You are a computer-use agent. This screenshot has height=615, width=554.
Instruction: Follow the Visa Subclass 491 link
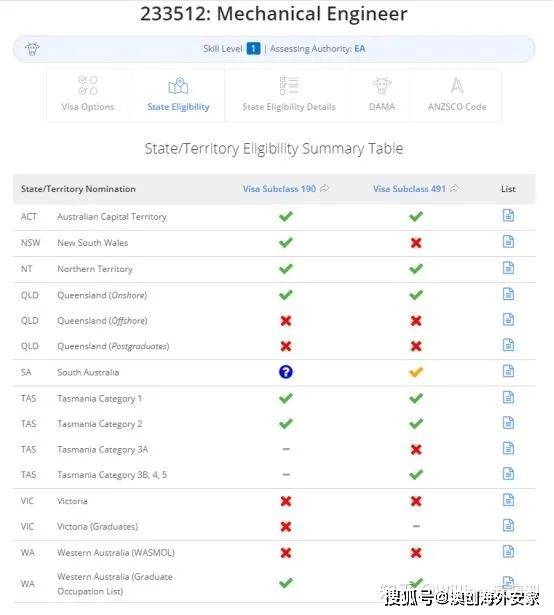point(409,189)
